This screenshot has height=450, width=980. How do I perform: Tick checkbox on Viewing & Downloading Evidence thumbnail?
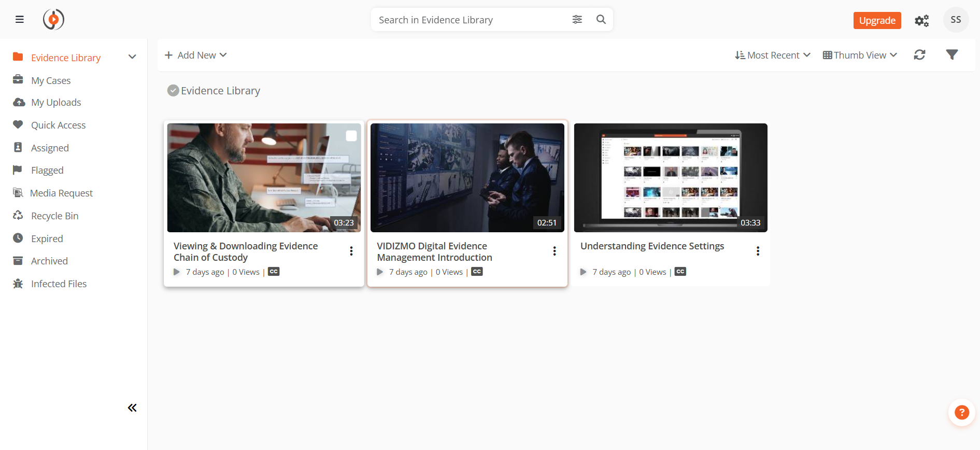[x=351, y=136]
